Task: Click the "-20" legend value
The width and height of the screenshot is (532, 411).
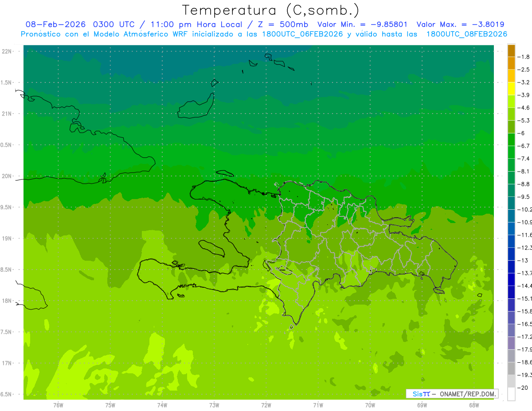Action: [x=523, y=388]
